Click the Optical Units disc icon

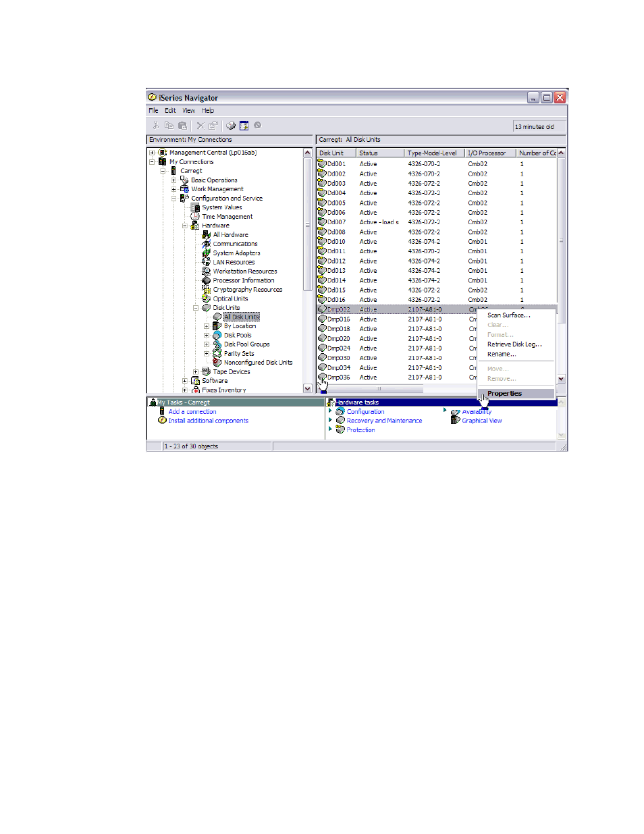click(207, 298)
